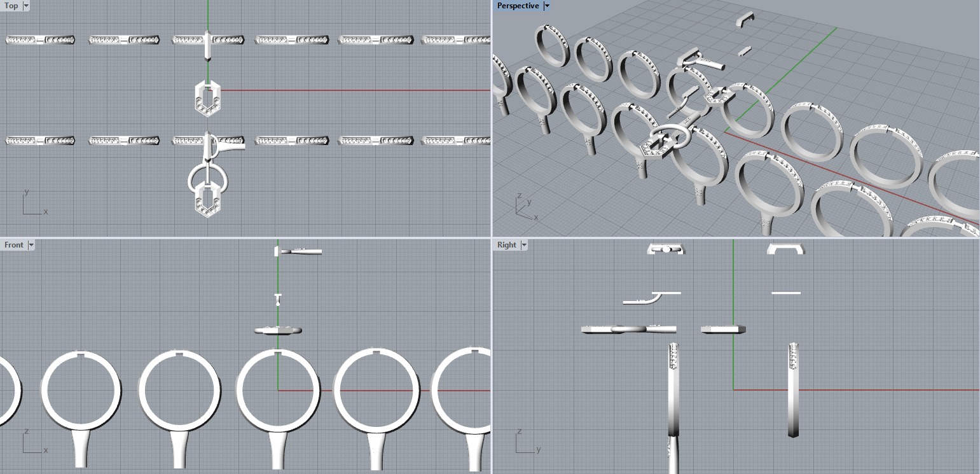The width and height of the screenshot is (980, 474).
Task: Activate the Top viewport title label
Action: pyautogui.click(x=11, y=6)
